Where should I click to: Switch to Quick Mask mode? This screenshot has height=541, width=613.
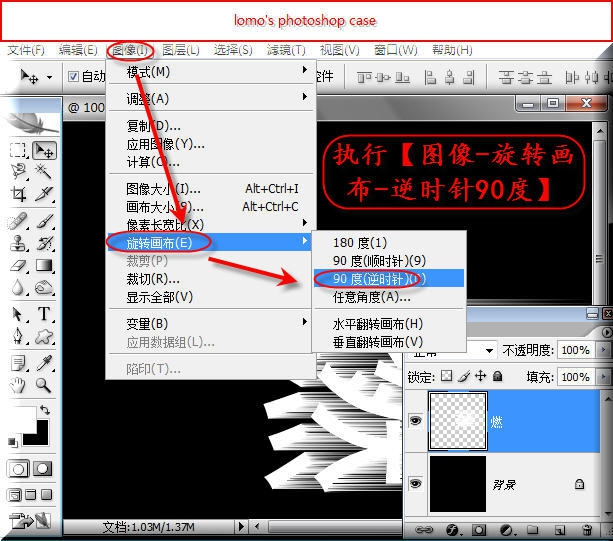point(43,468)
